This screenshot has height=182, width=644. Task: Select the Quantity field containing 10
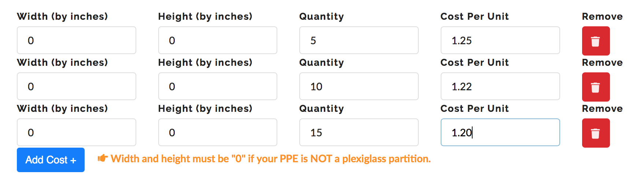(359, 86)
